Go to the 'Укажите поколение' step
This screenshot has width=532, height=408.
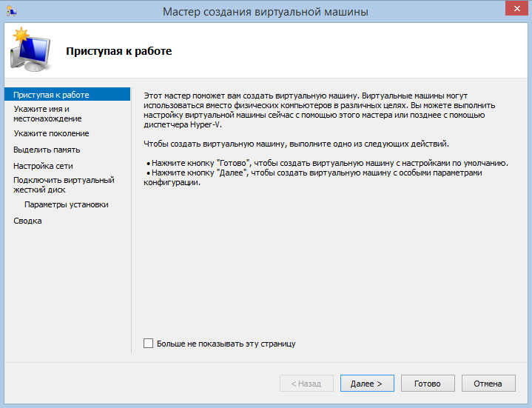[51, 133]
